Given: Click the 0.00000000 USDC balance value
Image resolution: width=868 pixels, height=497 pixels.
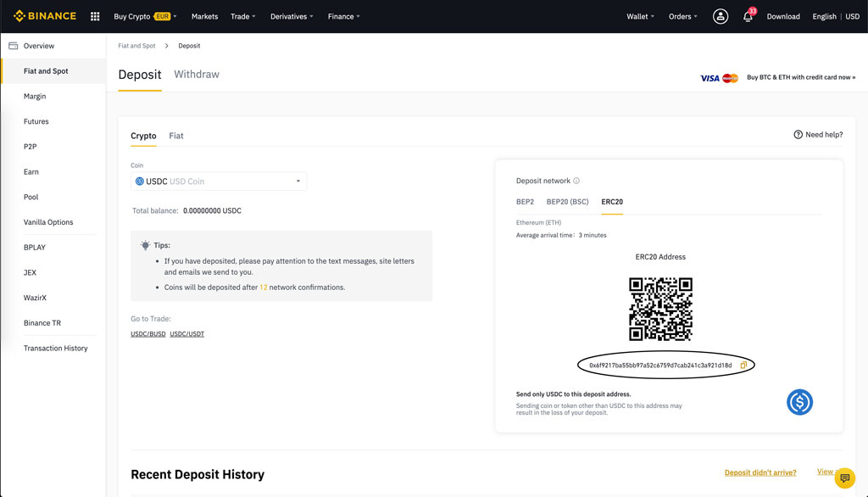Looking at the screenshot, I should 212,210.
